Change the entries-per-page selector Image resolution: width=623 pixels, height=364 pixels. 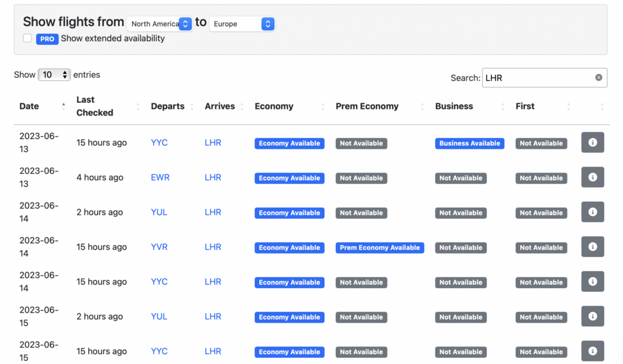coord(54,75)
